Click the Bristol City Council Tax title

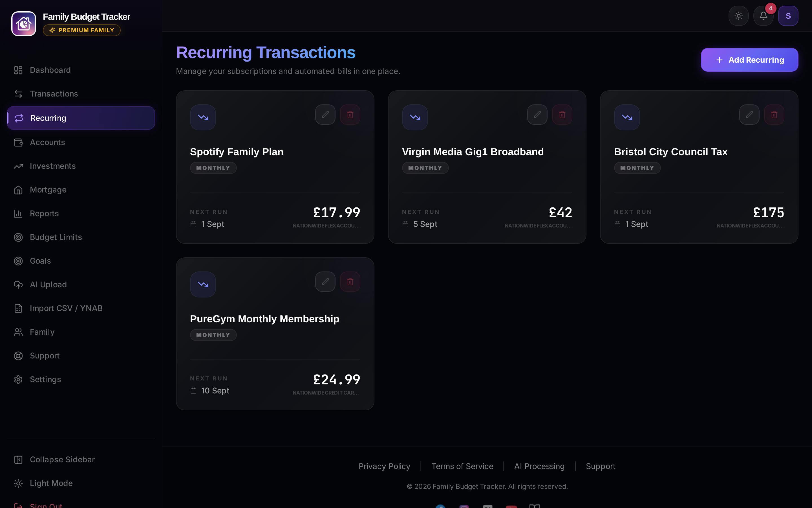click(x=671, y=152)
